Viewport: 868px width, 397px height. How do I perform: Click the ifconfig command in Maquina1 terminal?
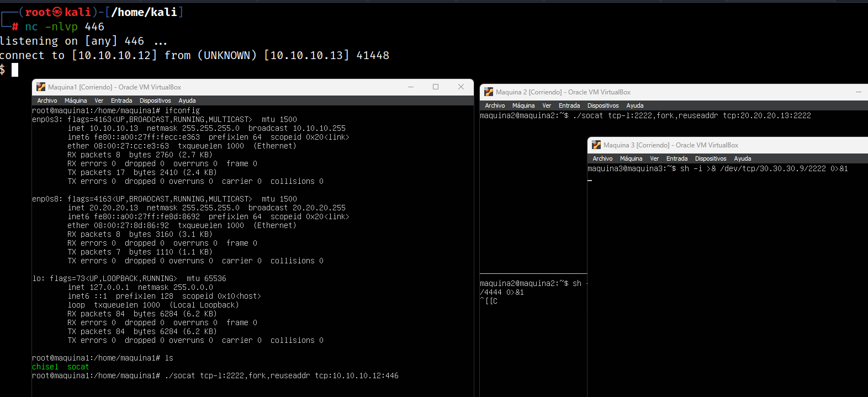[182, 110]
